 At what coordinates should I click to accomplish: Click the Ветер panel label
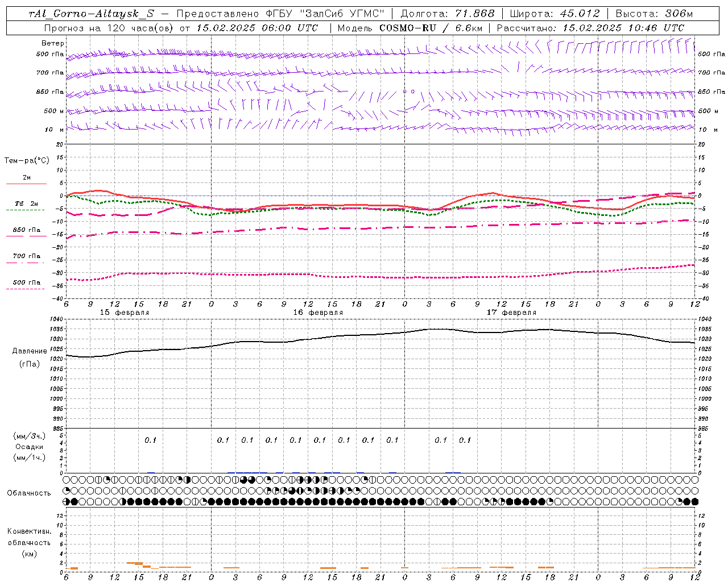pyautogui.click(x=52, y=43)
